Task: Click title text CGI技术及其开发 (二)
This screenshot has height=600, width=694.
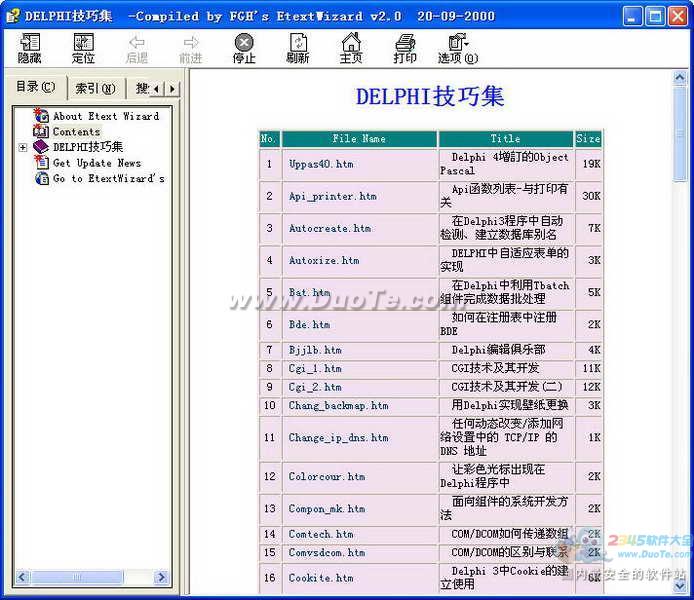Action: tap(507, 387)
